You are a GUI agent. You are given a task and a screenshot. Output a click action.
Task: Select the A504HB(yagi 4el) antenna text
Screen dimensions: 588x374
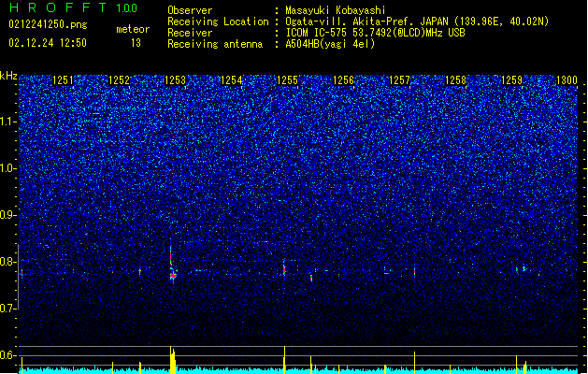tap(330, 44)
